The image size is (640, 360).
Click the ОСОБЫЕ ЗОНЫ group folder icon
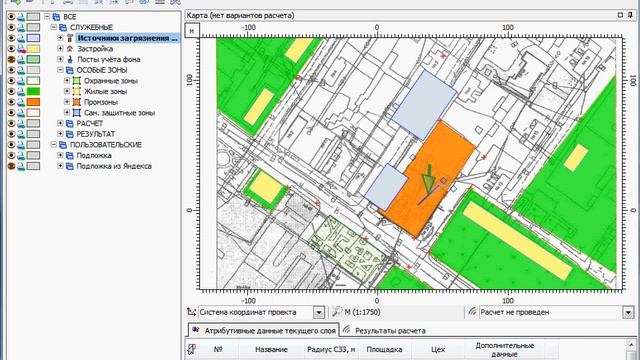pyautogui.click(x=70, y=70)
